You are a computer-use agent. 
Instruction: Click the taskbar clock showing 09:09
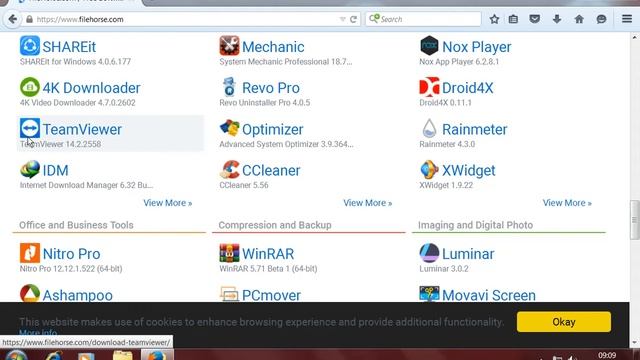pos(607,356)
